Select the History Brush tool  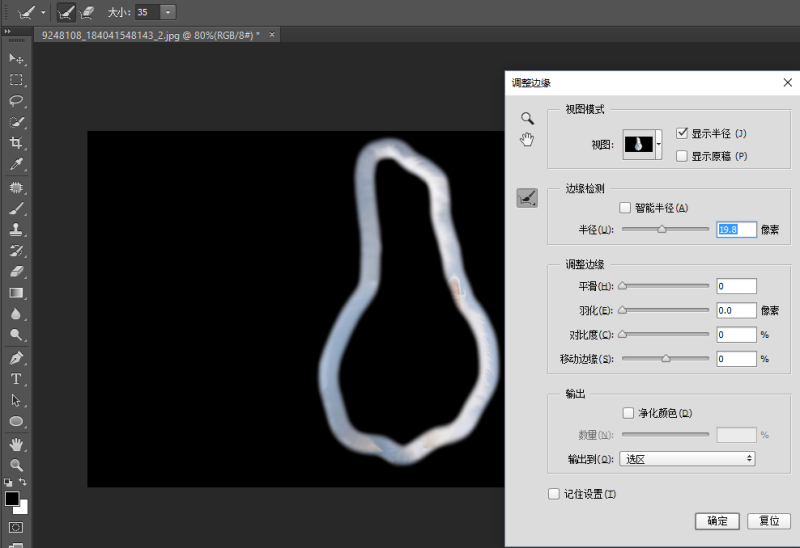16,251
